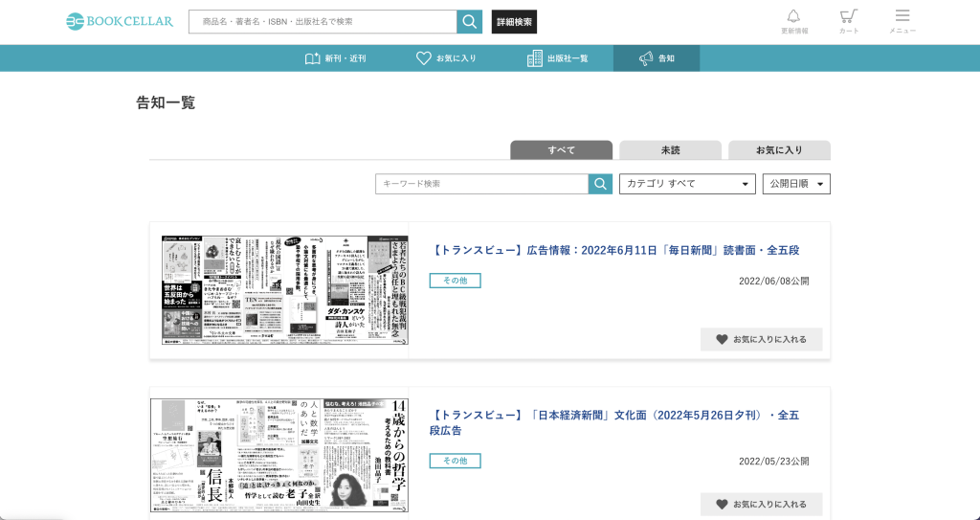
Task: Go to お気に入り in navigation bar
Action: (446, 58)
